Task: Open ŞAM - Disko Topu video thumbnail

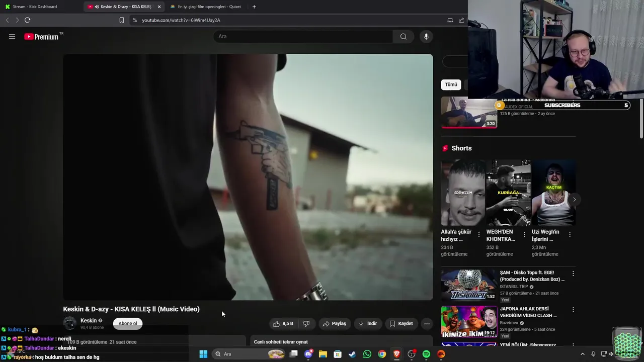Action: [x=469, y=285]
